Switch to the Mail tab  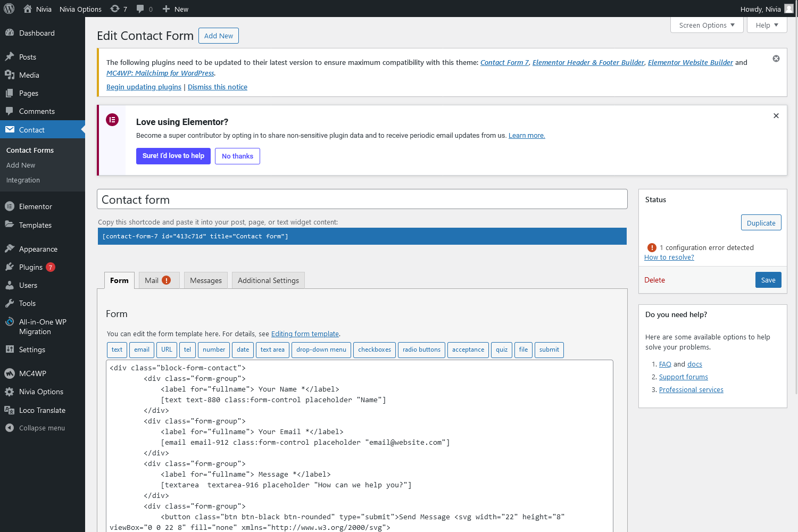coord(158,280)
